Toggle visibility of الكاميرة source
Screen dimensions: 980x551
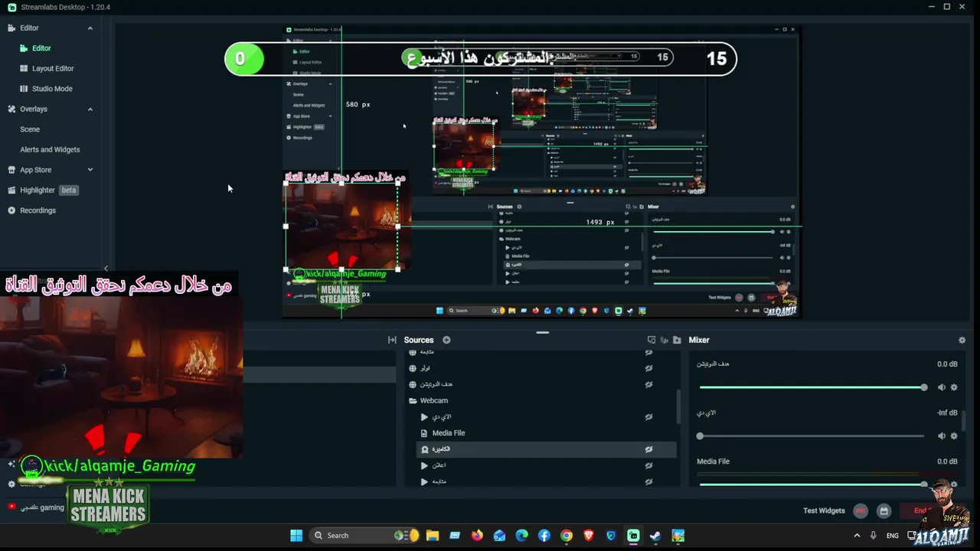point(648,449)
